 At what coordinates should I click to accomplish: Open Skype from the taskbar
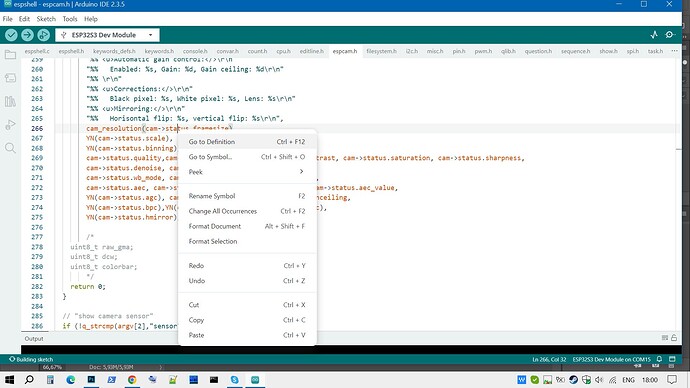tap(235, 380)
